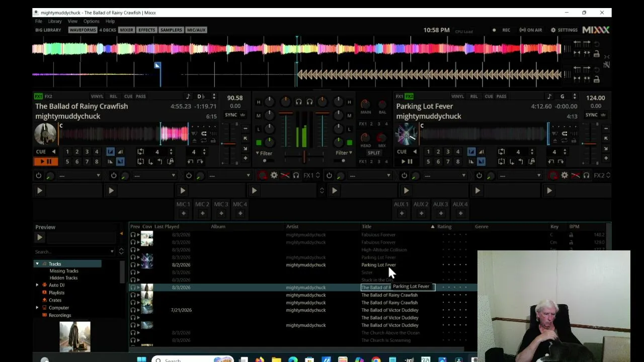This screenshot has height=362, width=644.
Task: Click the Playlists sidebar icon
Action: (x=44, y=293)
